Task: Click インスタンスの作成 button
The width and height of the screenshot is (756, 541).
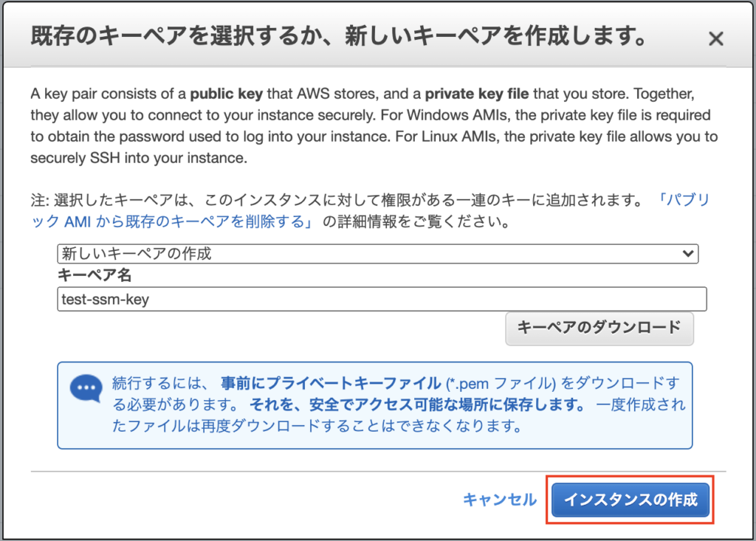Action: click(630, 500)
